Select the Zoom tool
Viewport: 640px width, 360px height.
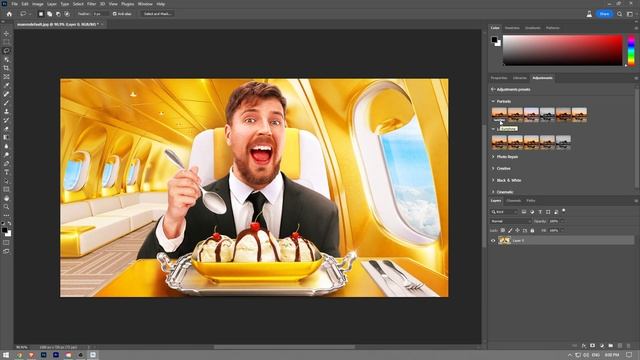[6, 207]
